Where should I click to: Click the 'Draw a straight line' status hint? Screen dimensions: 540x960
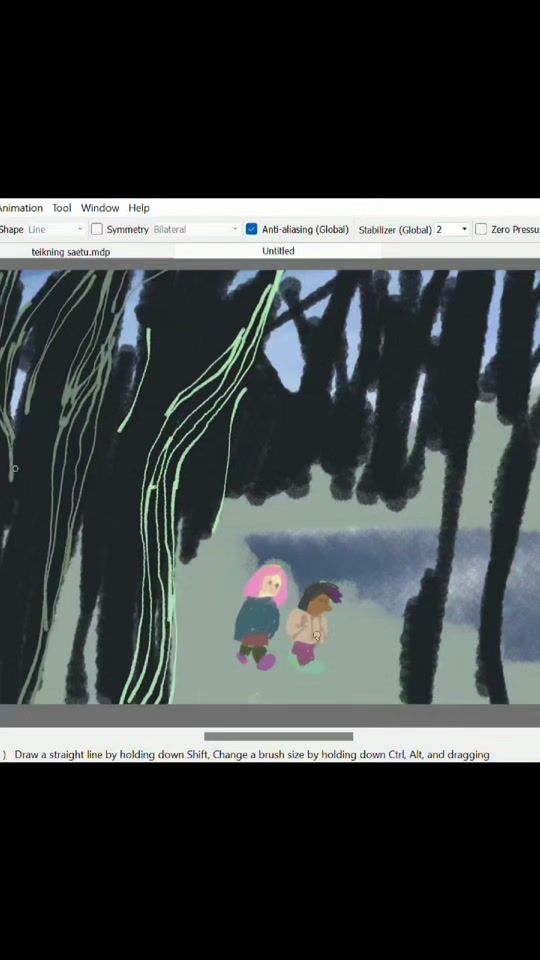point(252,755)
